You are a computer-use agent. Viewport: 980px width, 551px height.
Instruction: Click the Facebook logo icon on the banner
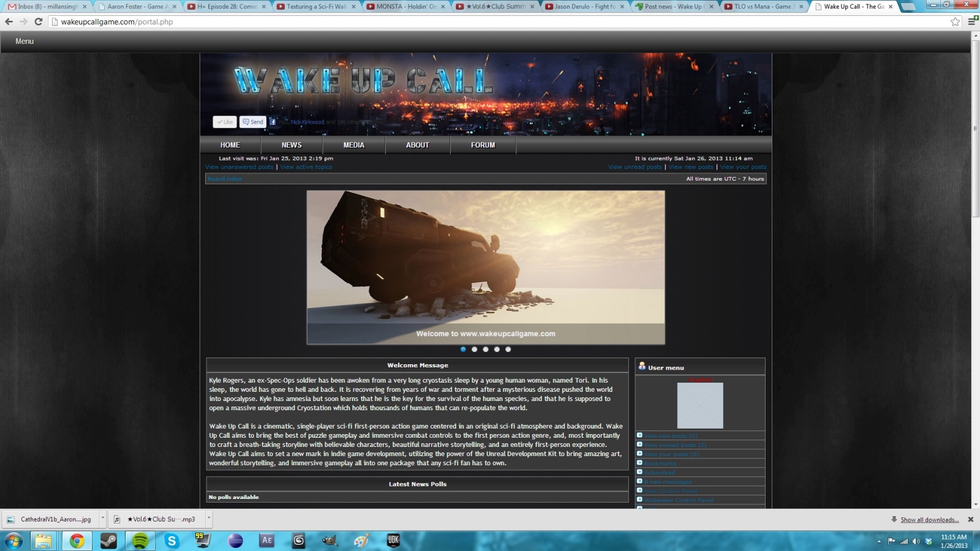point(273,121)
